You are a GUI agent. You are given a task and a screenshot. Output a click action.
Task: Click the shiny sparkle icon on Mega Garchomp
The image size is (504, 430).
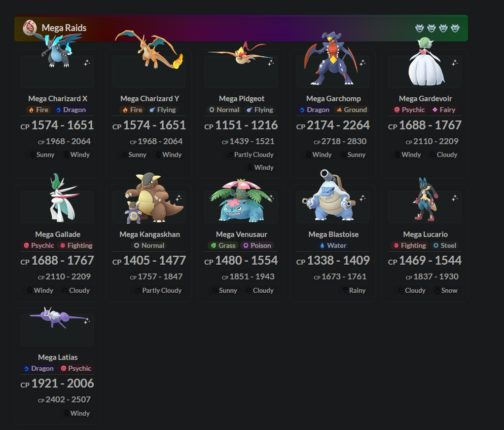[362, 63]
